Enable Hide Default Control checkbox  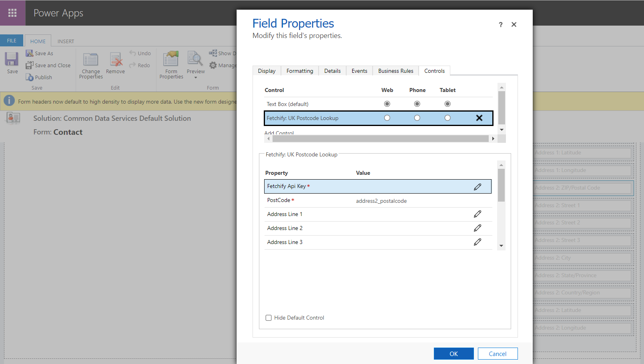point(269,318)
